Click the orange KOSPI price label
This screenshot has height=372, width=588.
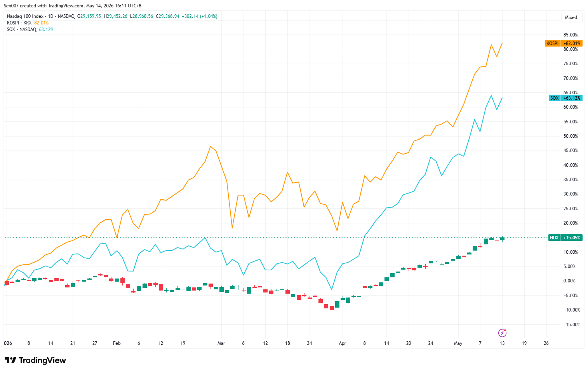pyautogui.click(x=552, y=43)
